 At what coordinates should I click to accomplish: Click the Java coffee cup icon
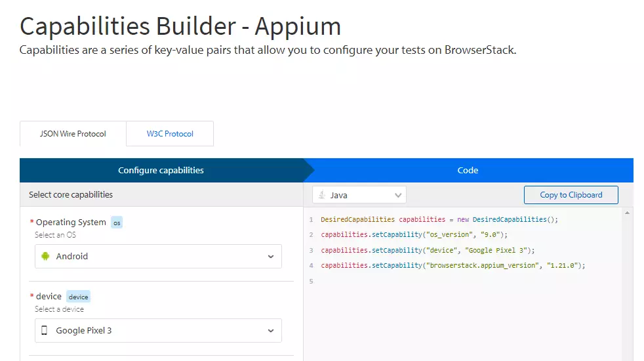321,195
